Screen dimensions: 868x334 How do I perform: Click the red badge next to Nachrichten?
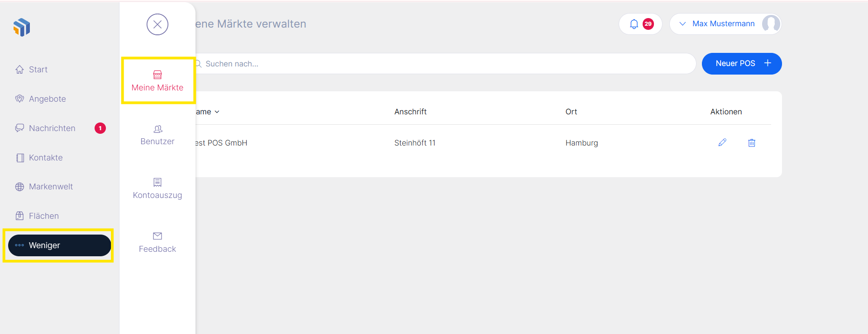tap(100, 128)
